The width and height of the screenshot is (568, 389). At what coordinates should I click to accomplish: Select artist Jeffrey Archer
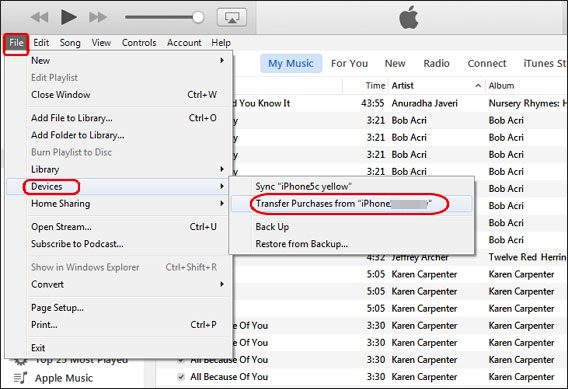coord(420,257)
